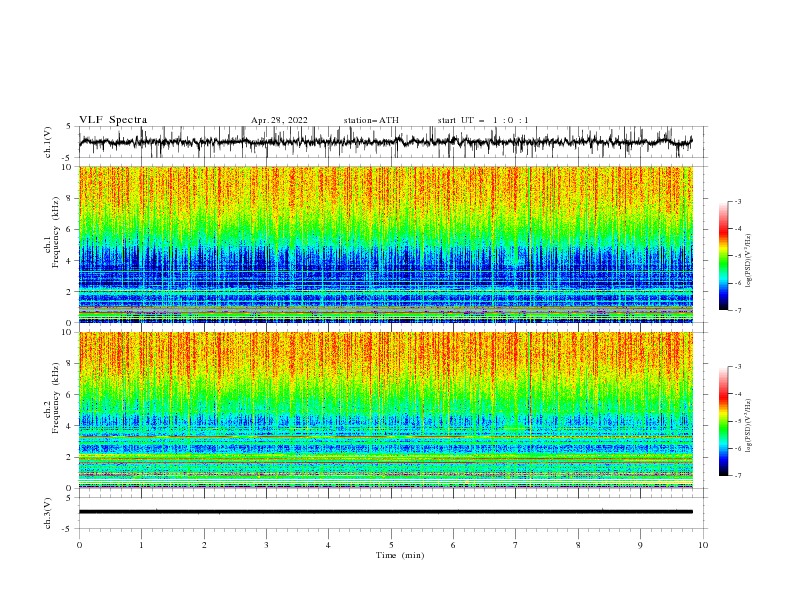Click the "start UT = 1:0:1" text

click(x=483, y=120)
